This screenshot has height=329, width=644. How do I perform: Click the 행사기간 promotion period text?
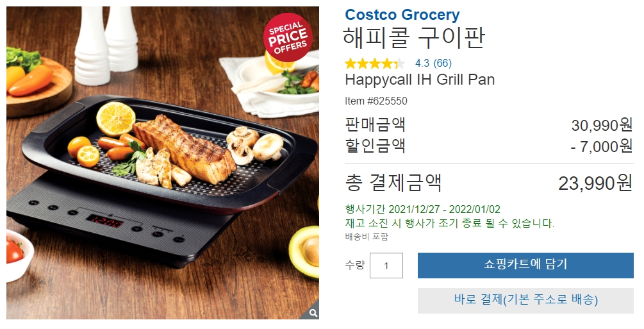coord(423,209)
